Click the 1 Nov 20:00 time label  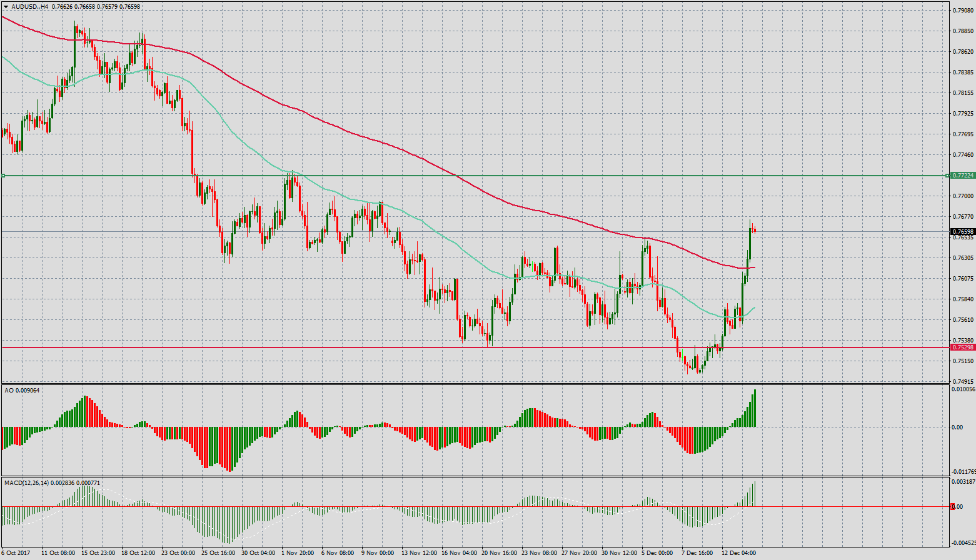[x=298, y=553]
